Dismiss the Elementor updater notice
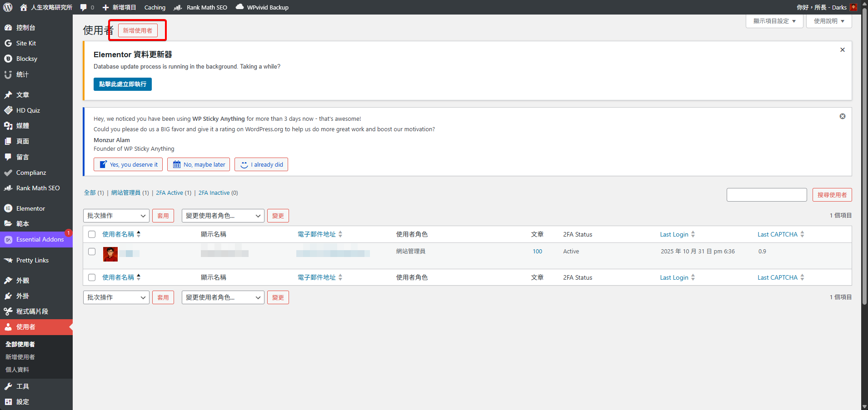Screen dimensions: 868x410 coord(842,50)
